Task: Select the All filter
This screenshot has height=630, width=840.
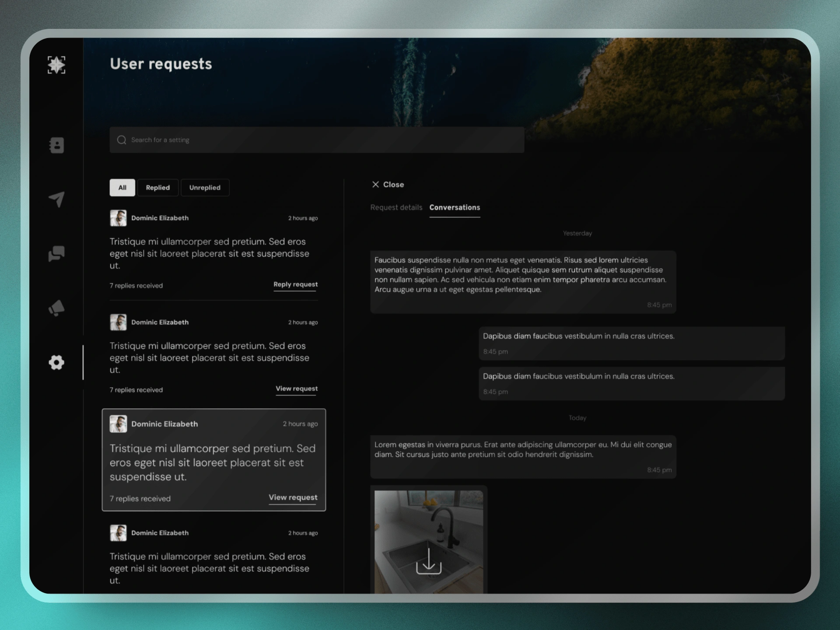Action: pos(122,188)
